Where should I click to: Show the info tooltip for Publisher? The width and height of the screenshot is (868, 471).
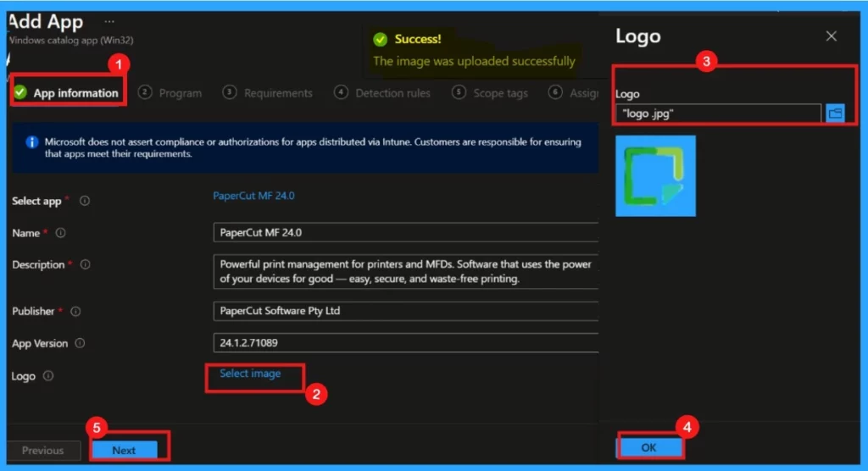[75, 312]
